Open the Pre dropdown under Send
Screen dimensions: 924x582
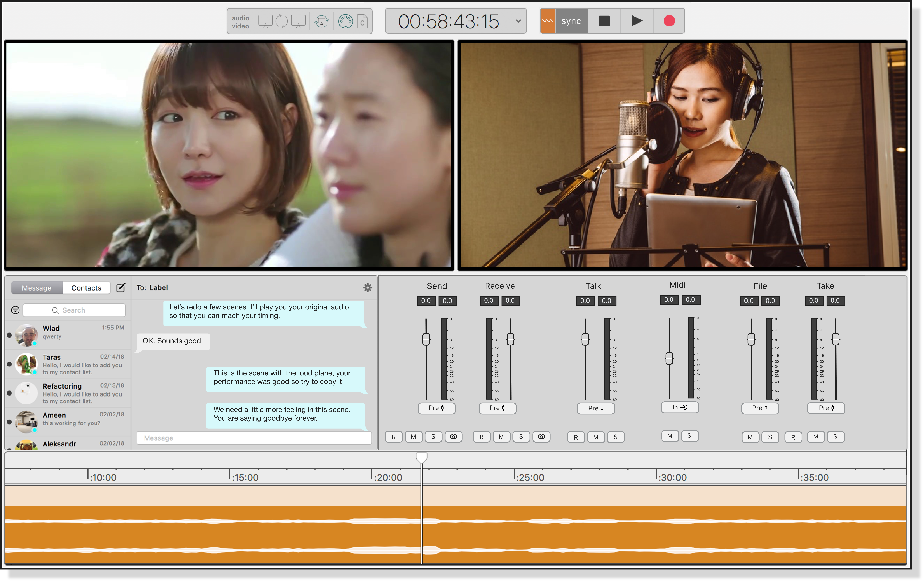tap(437, 408)
